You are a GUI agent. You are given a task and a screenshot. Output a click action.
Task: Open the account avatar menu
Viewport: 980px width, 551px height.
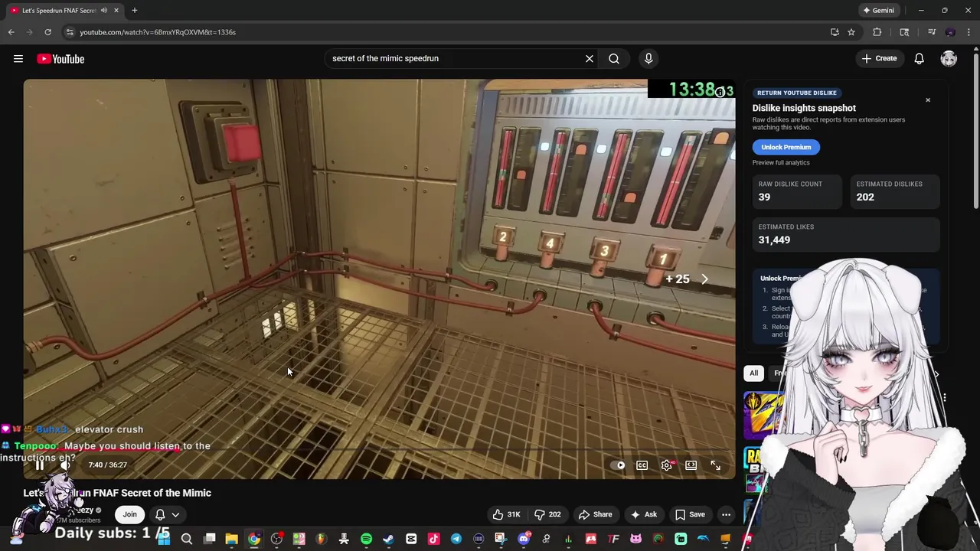pyautogui.click(x=949, y=59)
